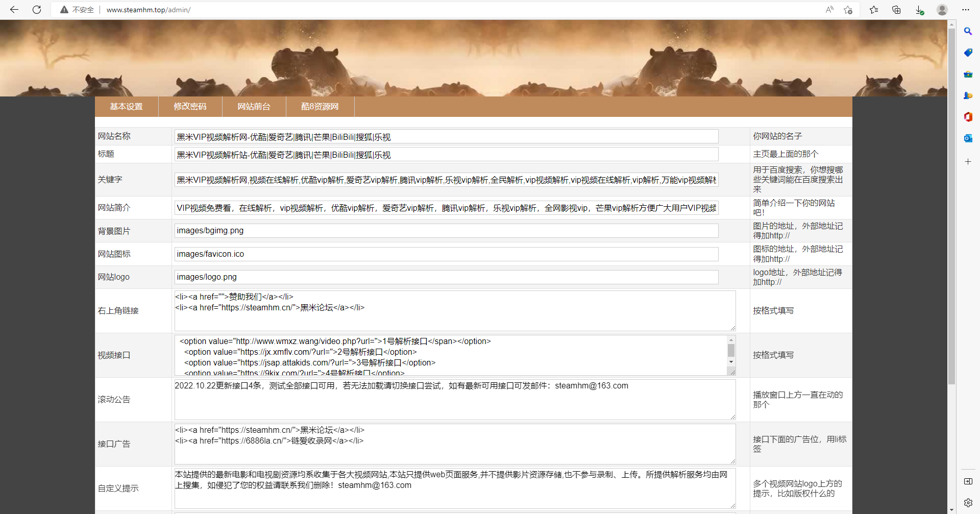Edit the 接口广告 textarea
This screenshot has height=514, width=980.
[x=455, y=444]
